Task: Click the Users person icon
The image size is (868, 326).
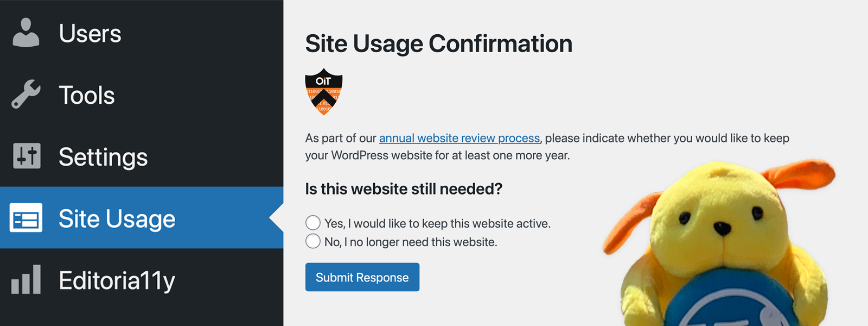Action: tap(25, 33)
